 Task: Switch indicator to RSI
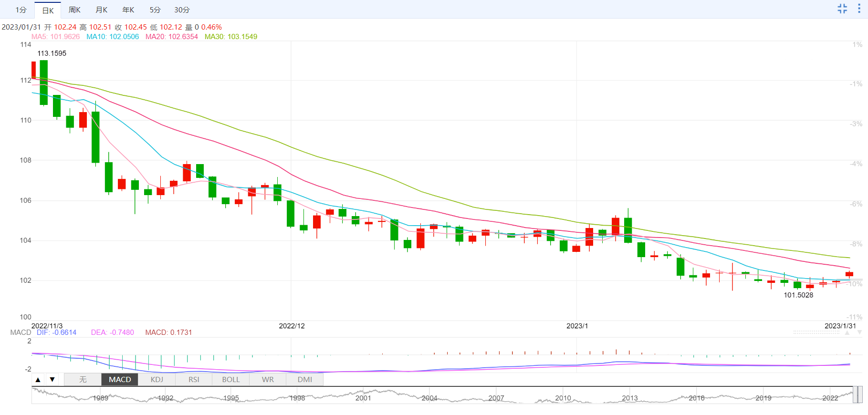(194, 380)
